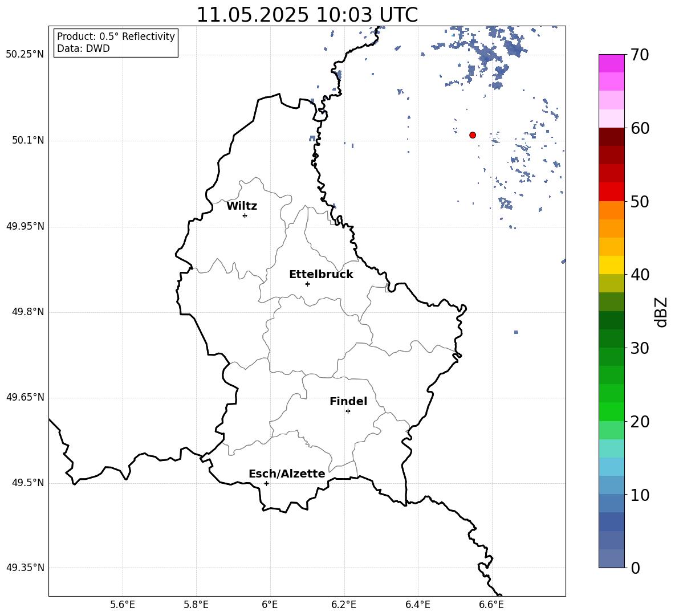Click the yellow colorbar segment above 40
The image size is (675, 616).
611,265
